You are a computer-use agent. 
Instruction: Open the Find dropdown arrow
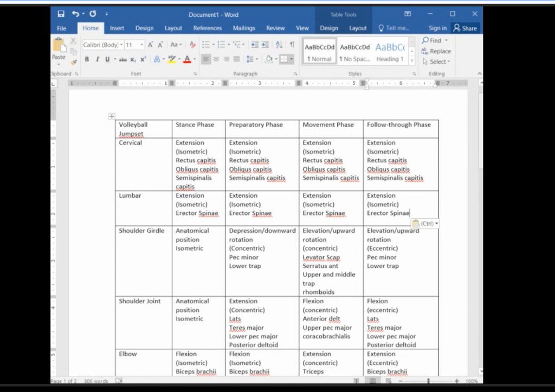point(447,40)
